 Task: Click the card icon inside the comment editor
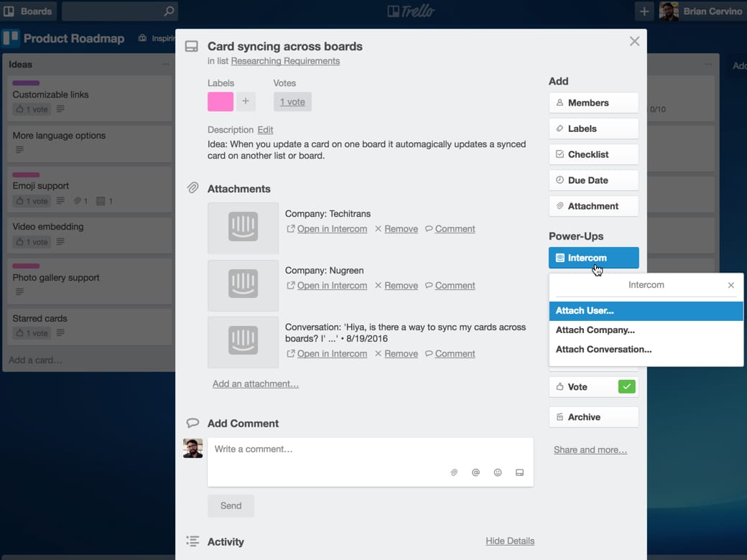pyautogui.click(x=519, y=472)
